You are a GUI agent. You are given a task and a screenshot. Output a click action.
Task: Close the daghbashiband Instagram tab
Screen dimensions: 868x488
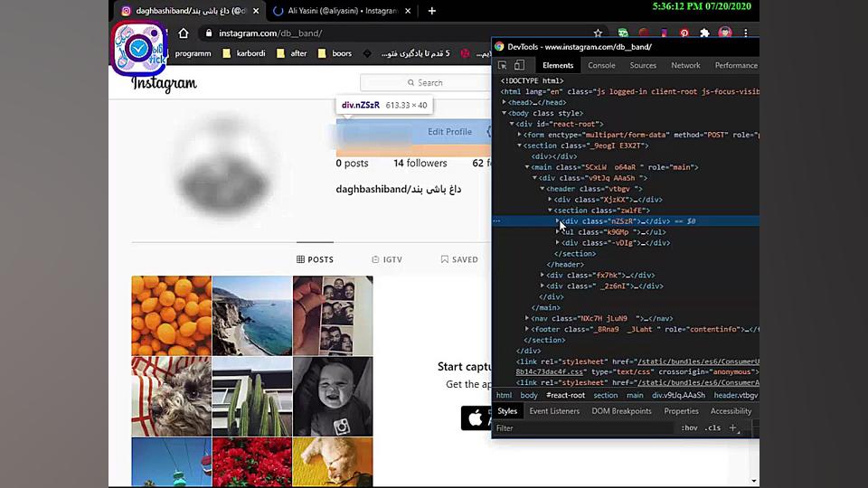click(256, 11)
